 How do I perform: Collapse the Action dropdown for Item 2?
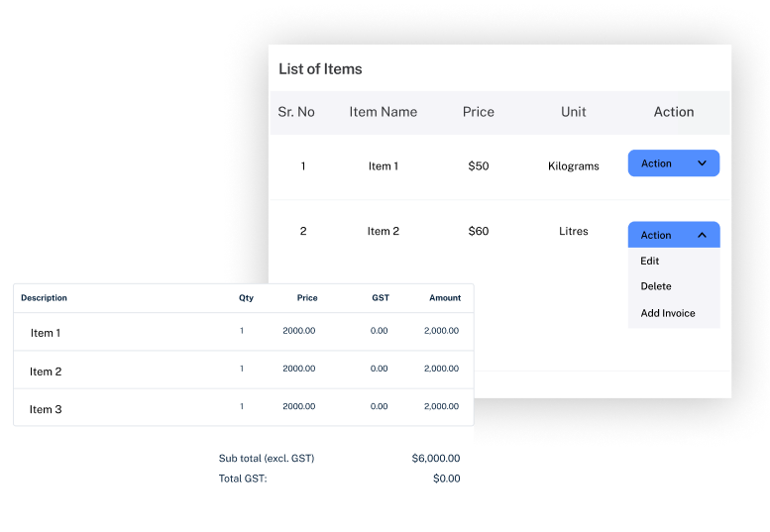[x=673, y=235]
